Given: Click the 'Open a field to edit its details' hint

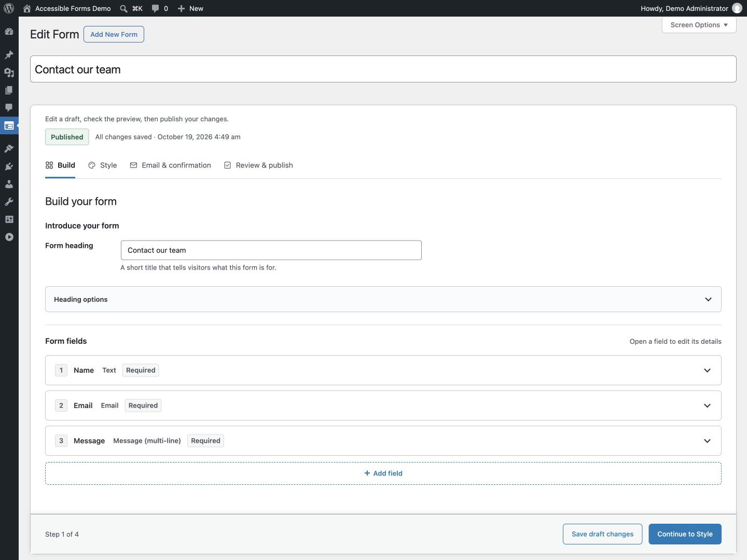Looking at the screenshot, I should pyautogui.click(x=675, y=341).
